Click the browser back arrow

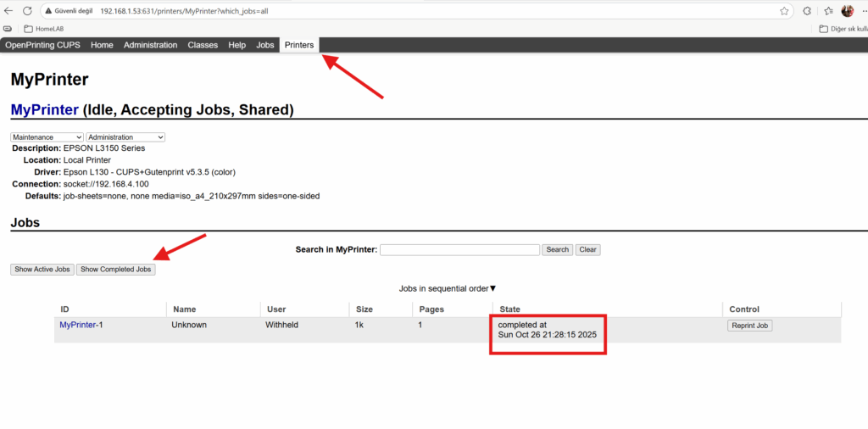coord(8,11)
